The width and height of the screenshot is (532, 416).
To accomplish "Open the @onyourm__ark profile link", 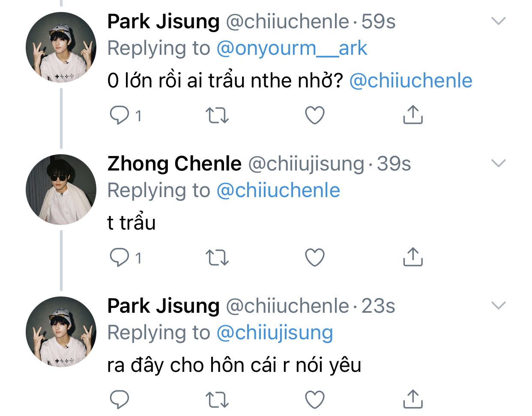I will click(292, 48).
